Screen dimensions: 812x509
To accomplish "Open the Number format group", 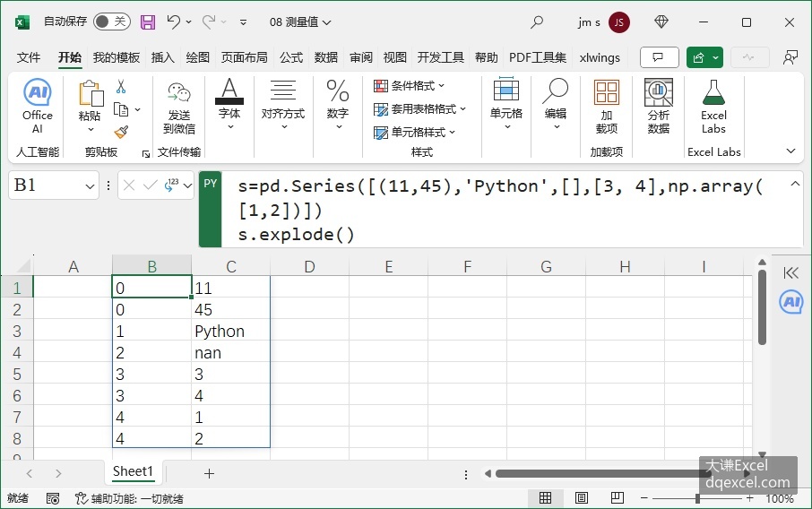I will (338, 104).
